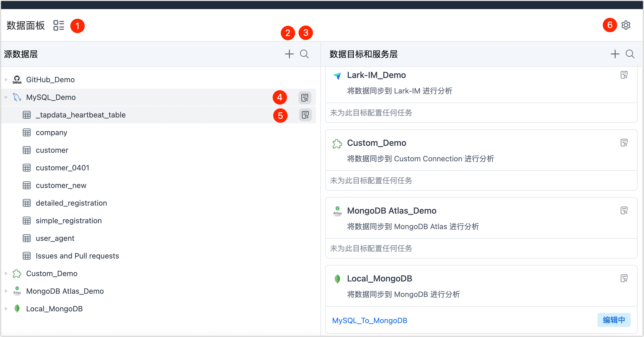Select the customer_new table
This screenshot has height=337, width=644.
pos(61,186)
